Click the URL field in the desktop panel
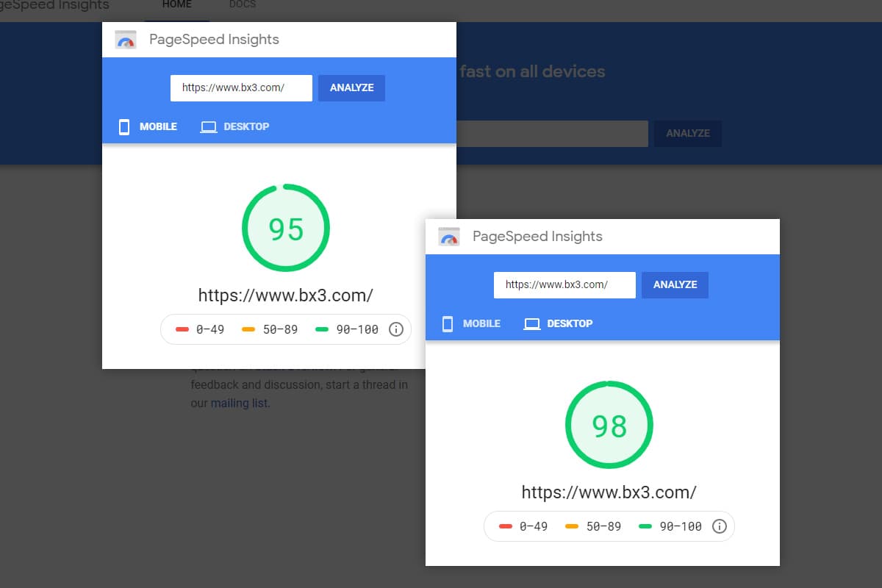Image resolution: width=882 pixels, height=588 pixels. click(564, 284)
